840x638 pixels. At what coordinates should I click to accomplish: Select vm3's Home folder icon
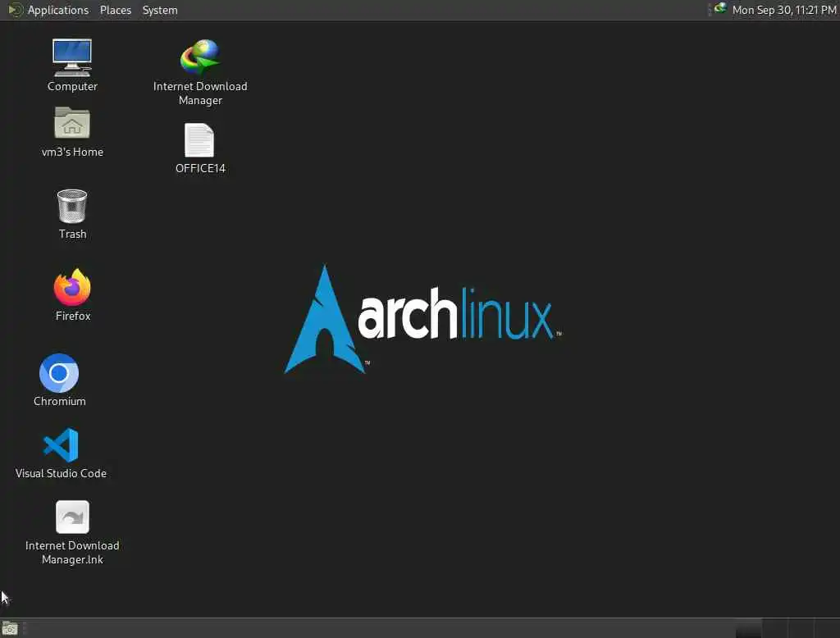pos(72,123)
